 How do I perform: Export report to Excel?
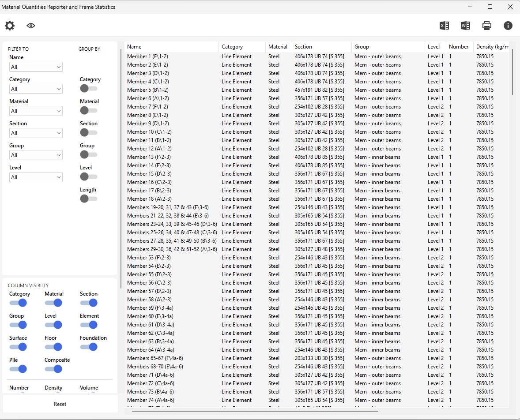point(445,26)
